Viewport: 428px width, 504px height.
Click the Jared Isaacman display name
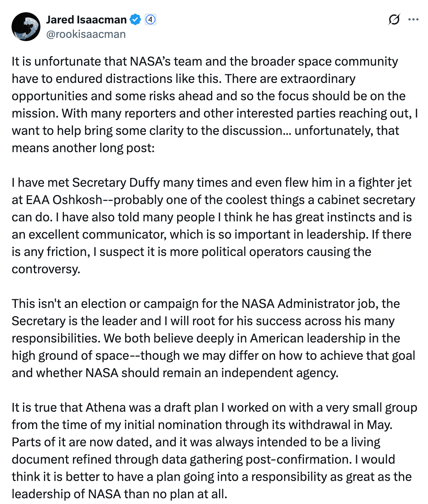pos(86,19)
